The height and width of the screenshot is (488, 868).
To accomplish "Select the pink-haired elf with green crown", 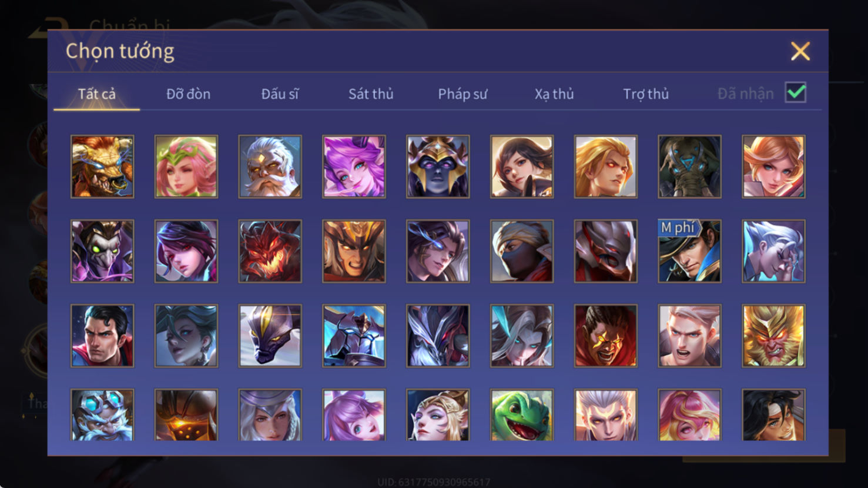I will [186, 166].
